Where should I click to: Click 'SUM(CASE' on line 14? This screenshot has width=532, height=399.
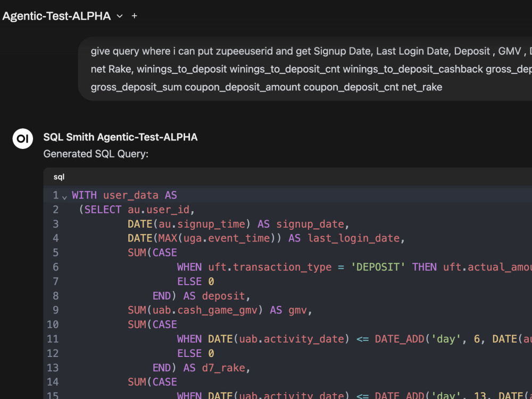coord(152,382)
